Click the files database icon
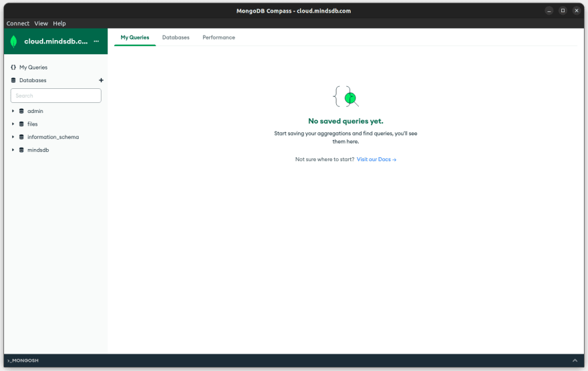This screenshot has width=588, height=371. (21, 124)
